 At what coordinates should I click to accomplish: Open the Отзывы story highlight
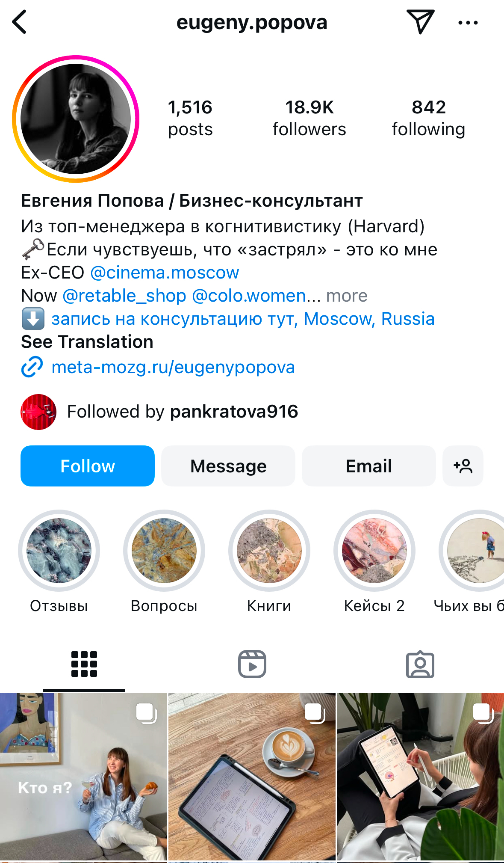coord(59,551)
